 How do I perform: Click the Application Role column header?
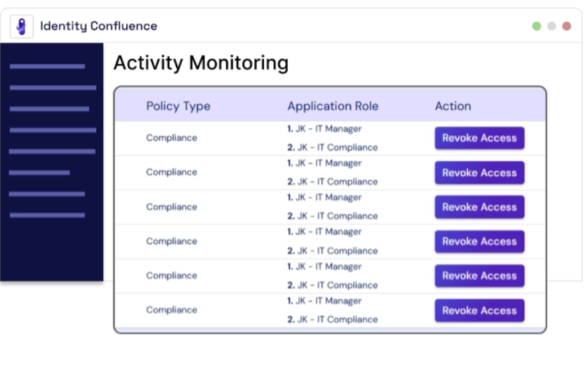pyautogui.click(x=333, y=106)
